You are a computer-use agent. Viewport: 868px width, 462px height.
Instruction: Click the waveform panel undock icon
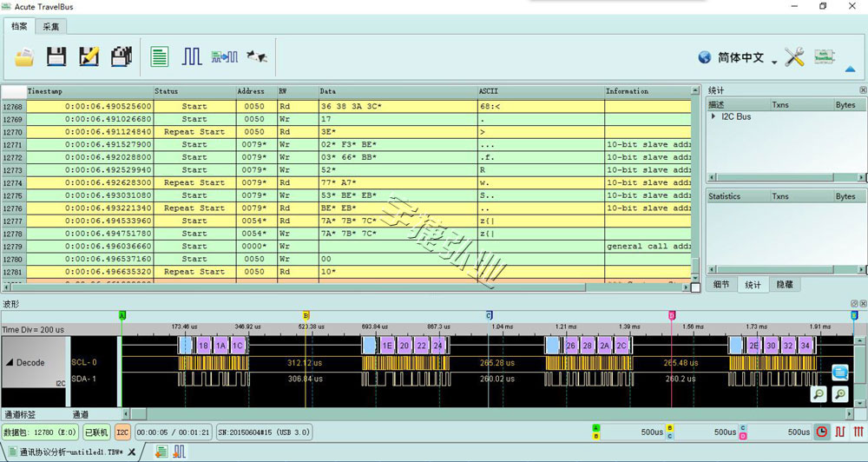point(854,304)
